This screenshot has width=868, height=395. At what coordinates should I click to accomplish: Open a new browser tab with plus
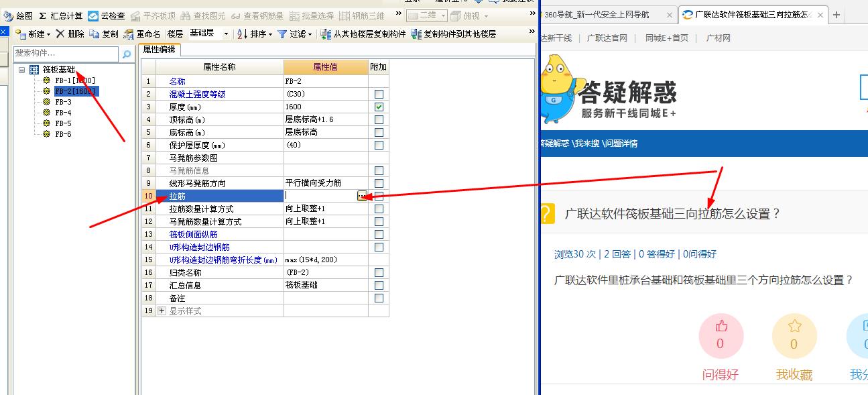click(836, 15)
